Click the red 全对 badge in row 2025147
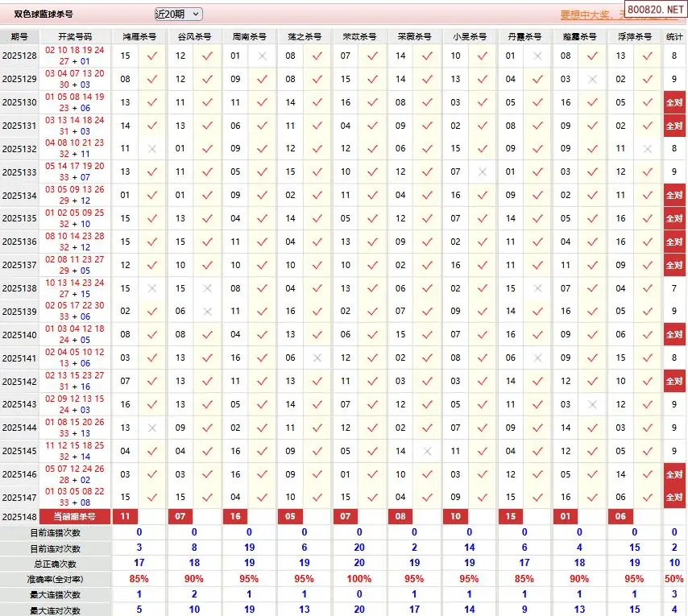688x616 pixels. tap(674, 498)
